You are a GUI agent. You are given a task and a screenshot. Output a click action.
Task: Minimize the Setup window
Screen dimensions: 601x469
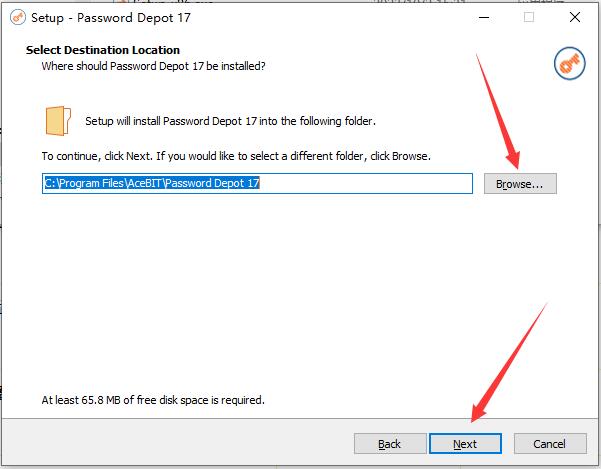[484, 17]
